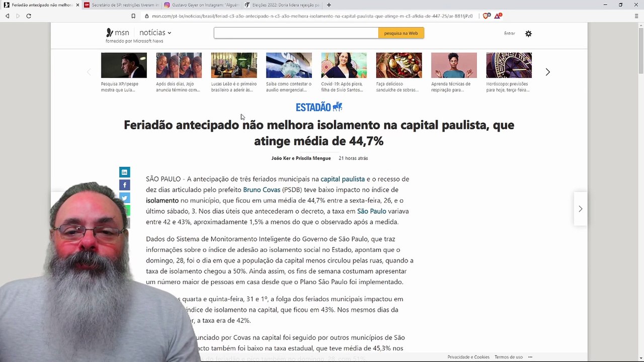
Task: Open Brave Shields lion icon
Action: 486,16
